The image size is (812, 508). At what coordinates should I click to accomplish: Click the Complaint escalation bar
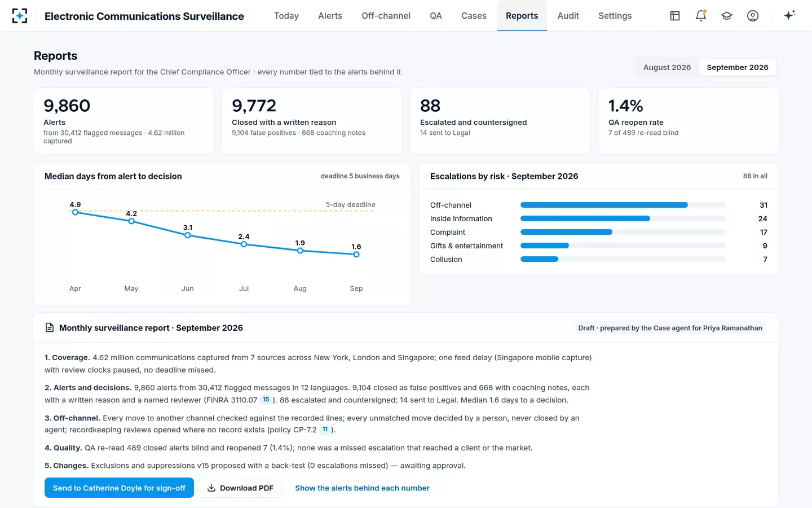tap(566, 232)
